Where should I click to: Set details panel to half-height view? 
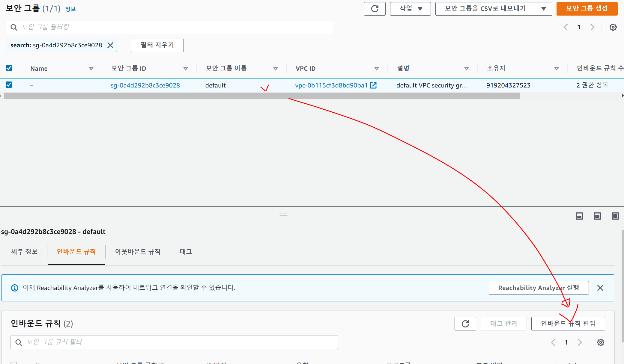click(x=597, y=216)
